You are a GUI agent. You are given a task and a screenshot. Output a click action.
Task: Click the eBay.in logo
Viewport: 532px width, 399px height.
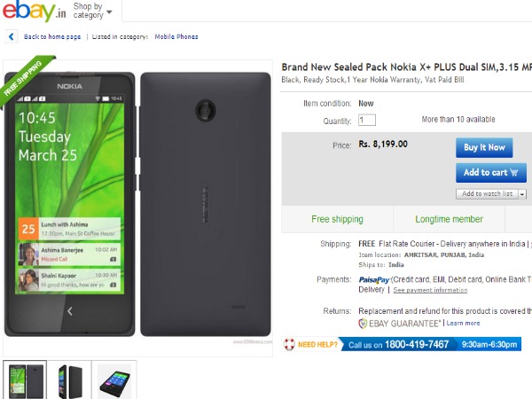(34, 11)
